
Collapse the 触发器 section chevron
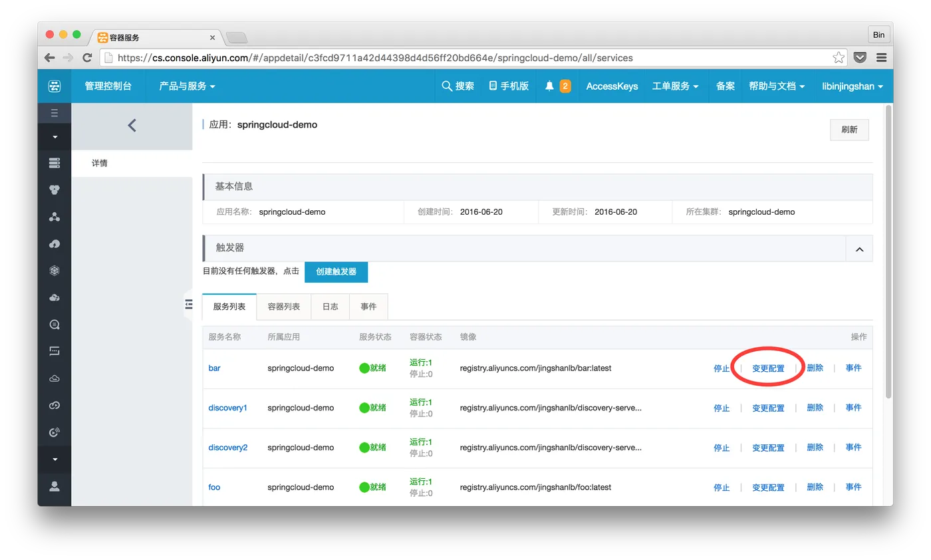(859, 249)
